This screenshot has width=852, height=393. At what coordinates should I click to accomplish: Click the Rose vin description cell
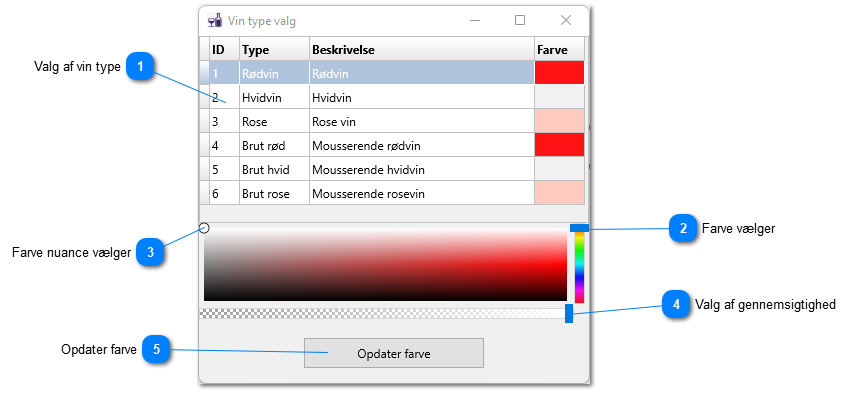422,121
